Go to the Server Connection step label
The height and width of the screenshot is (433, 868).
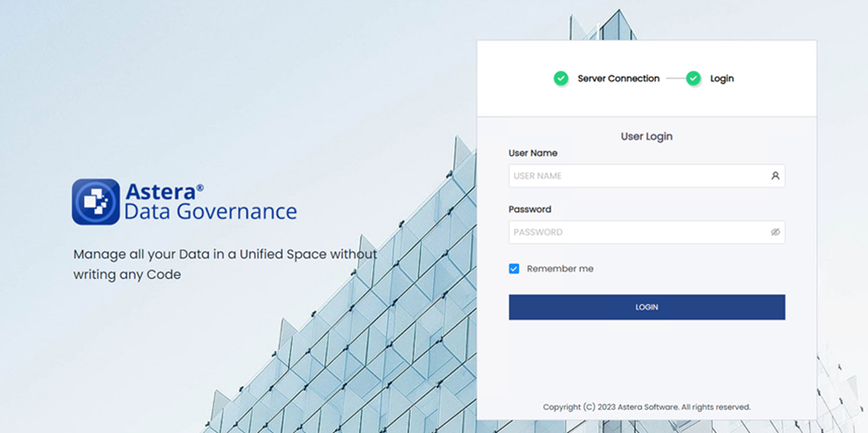(618, 78)
